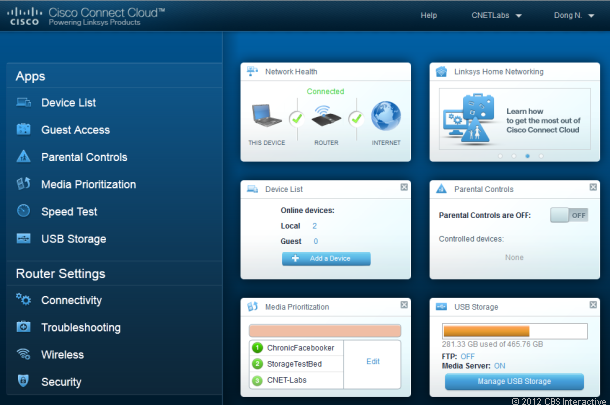Click USB Storage widget header icon
610x405 pixels.
tap(442, 307)
